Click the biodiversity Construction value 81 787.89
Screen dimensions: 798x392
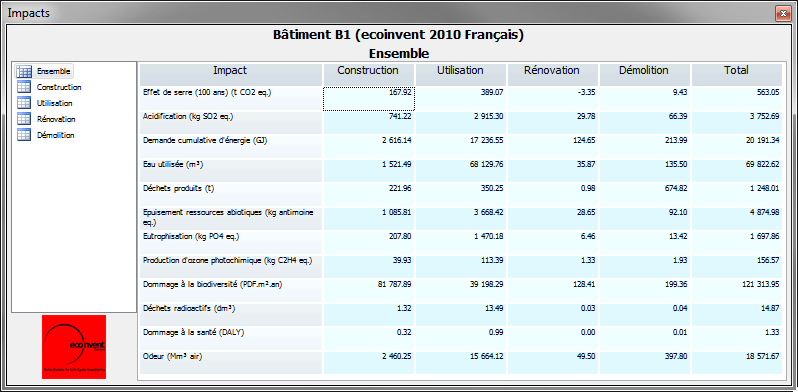tap(394, 285)
